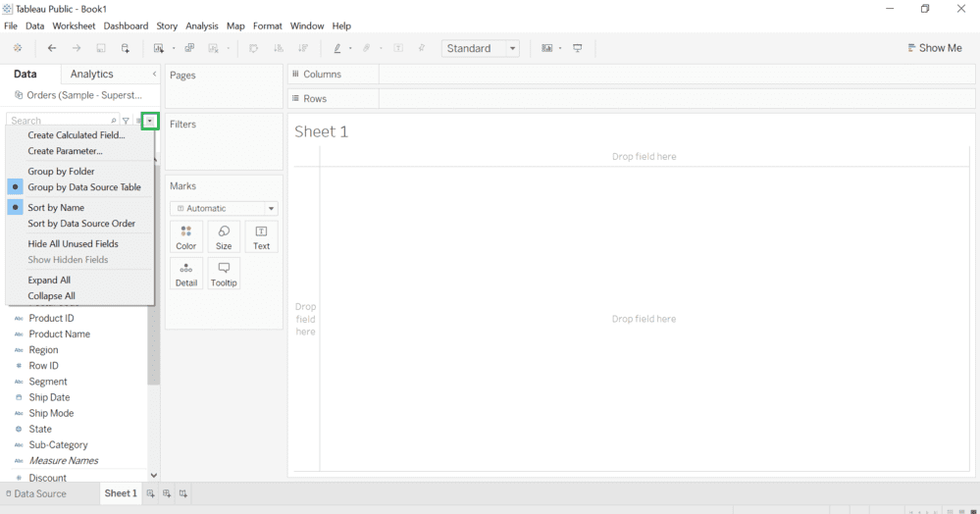Click the Tooltip marks card icon

coord(224,274)
